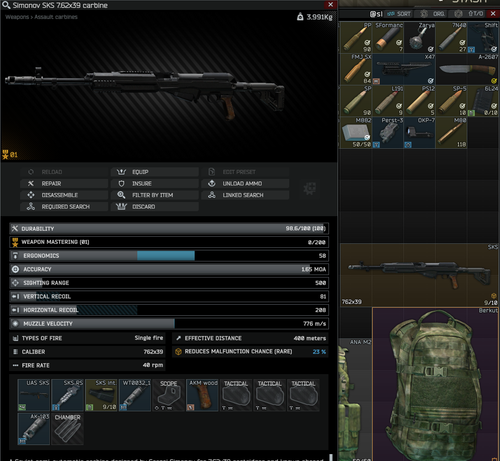Select SP-5 ammo stack in stash
The height and width of the screenshot is (461, 500).
452,101
